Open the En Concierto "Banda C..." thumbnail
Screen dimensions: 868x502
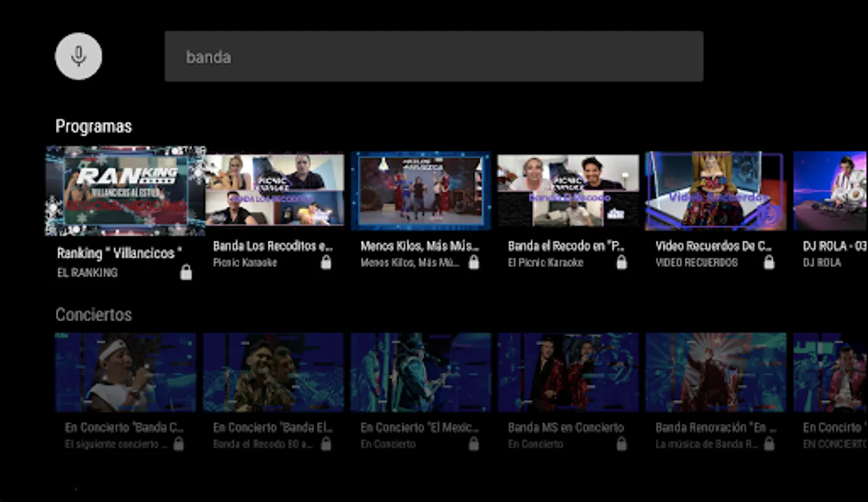click(x=125, y=373)
